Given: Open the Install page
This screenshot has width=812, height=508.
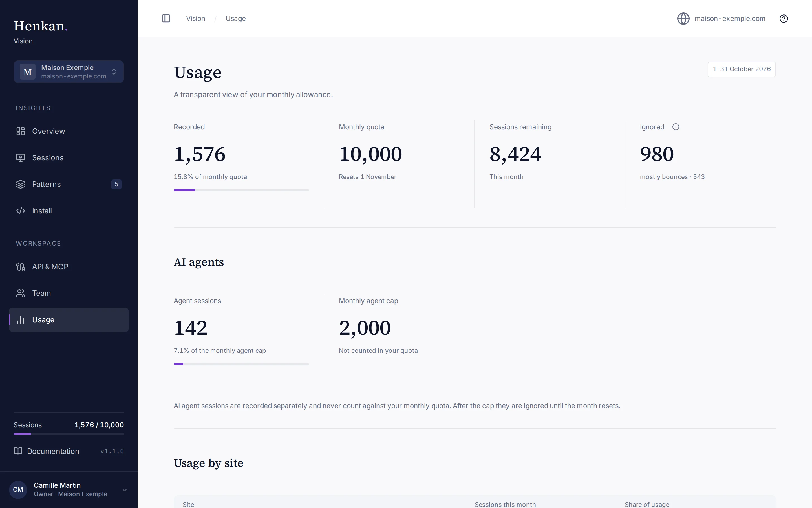Looking at the screenshot, I should point(69,211).
